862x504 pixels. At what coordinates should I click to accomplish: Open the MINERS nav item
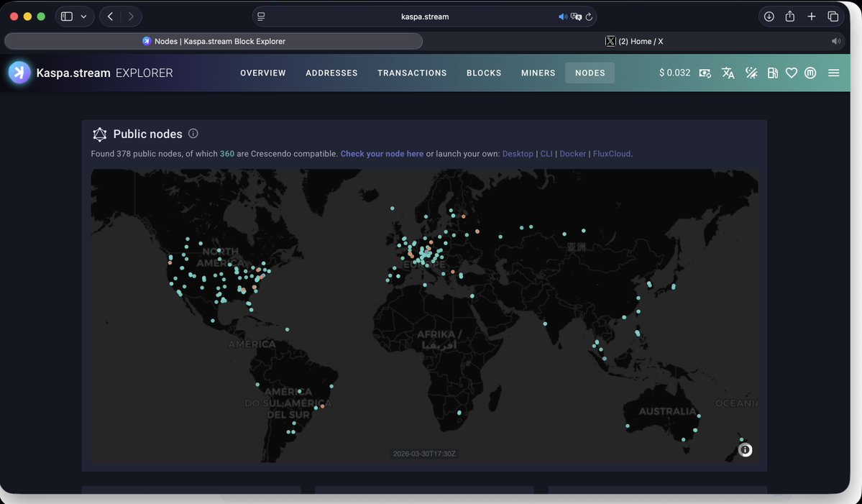pos(538,73)
